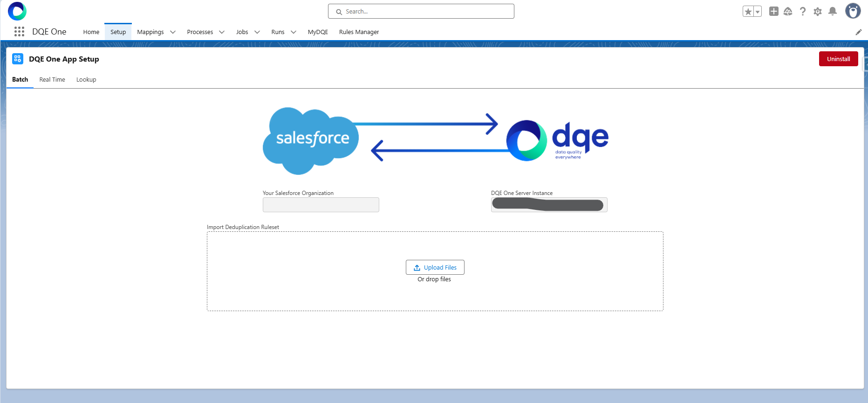Open the Mappings tab
Image resolution: width=868 pixels, height=403 pixels.
tap(150, 32)
